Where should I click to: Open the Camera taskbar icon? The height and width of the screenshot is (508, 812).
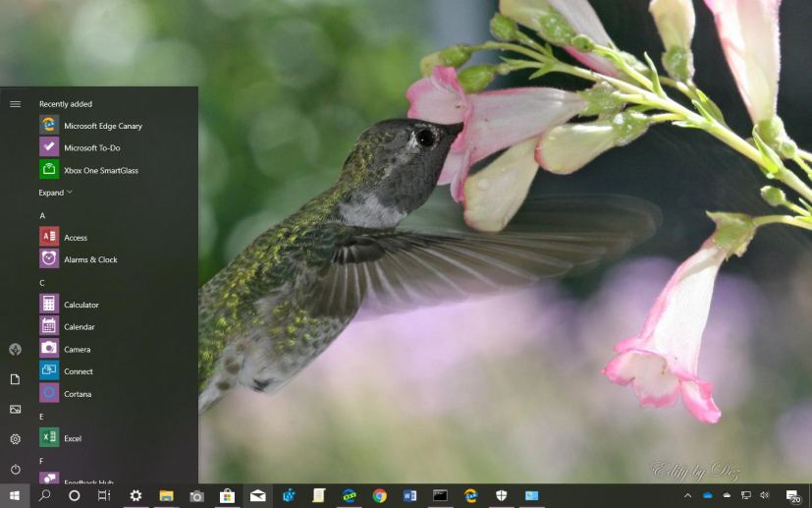point(196,496)
